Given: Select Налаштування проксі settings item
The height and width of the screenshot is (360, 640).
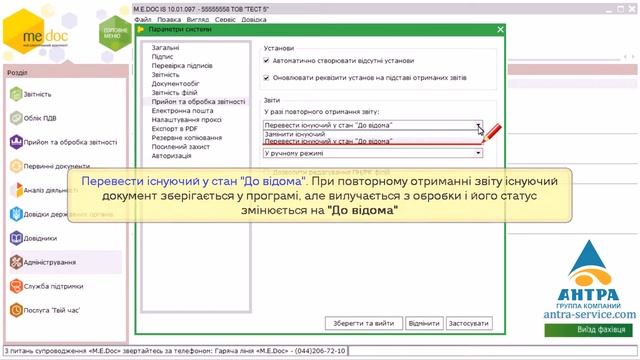Looking at the screenshot, I should click(187, 120).
